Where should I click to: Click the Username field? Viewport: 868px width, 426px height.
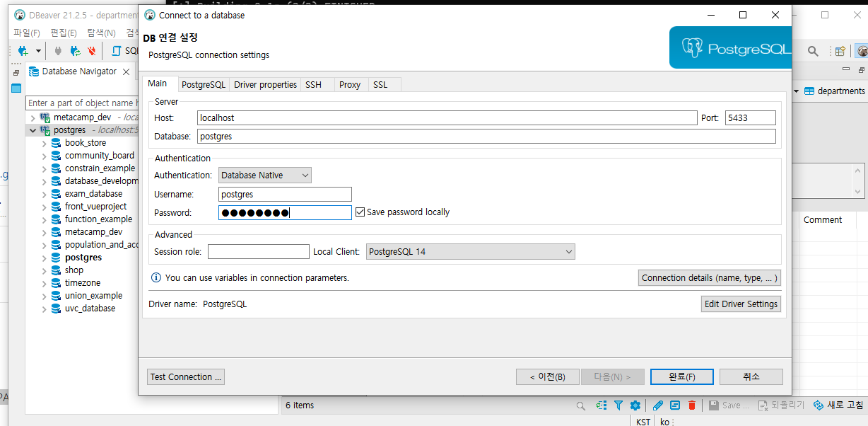285,194
